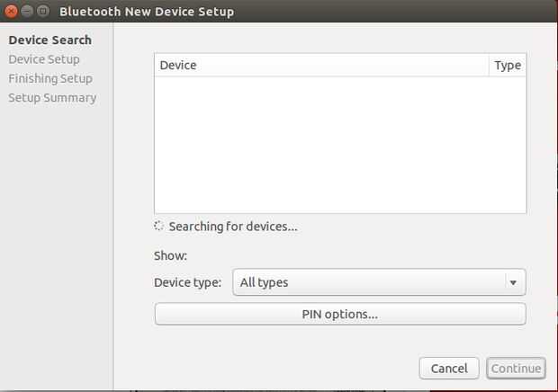Sort the list by Device column

[321, 66]
